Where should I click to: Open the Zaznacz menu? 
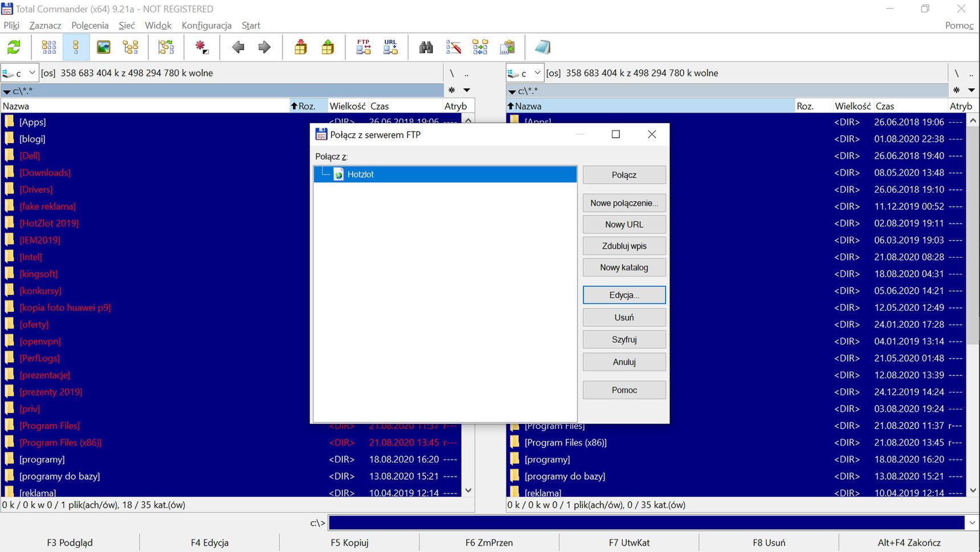click(45, 25)
